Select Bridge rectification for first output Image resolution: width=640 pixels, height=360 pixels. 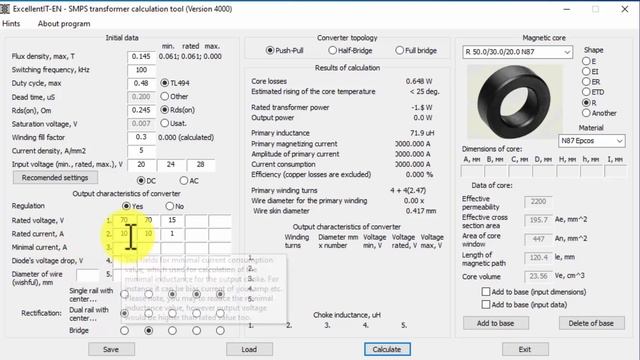coord(124,330)
